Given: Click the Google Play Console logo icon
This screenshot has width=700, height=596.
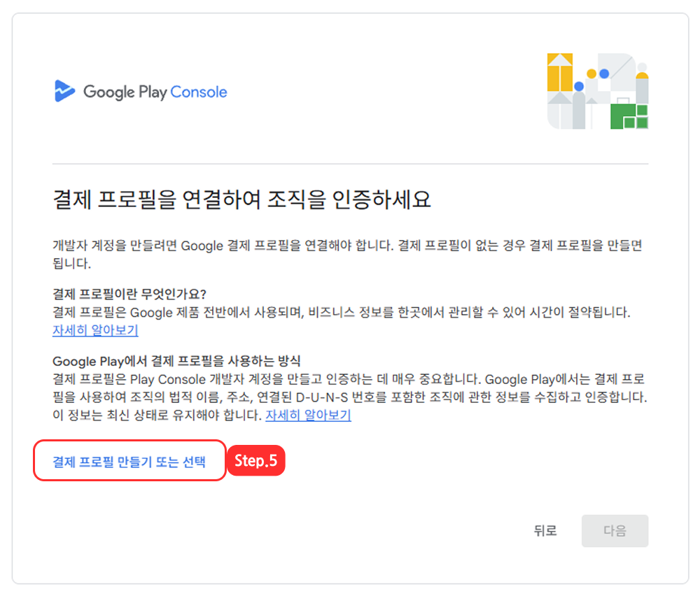Looking at the screenshot, I should (64, 91).
